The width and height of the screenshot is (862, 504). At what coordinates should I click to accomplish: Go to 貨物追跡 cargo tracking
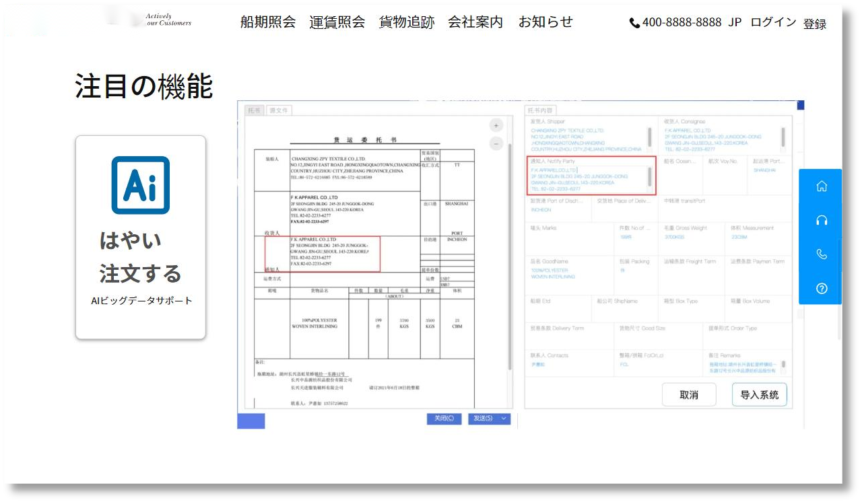coord(406,22)
